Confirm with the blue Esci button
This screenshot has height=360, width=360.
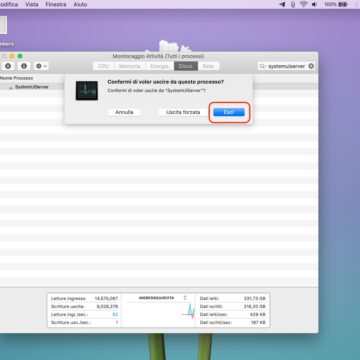click(x=229, y=112)
